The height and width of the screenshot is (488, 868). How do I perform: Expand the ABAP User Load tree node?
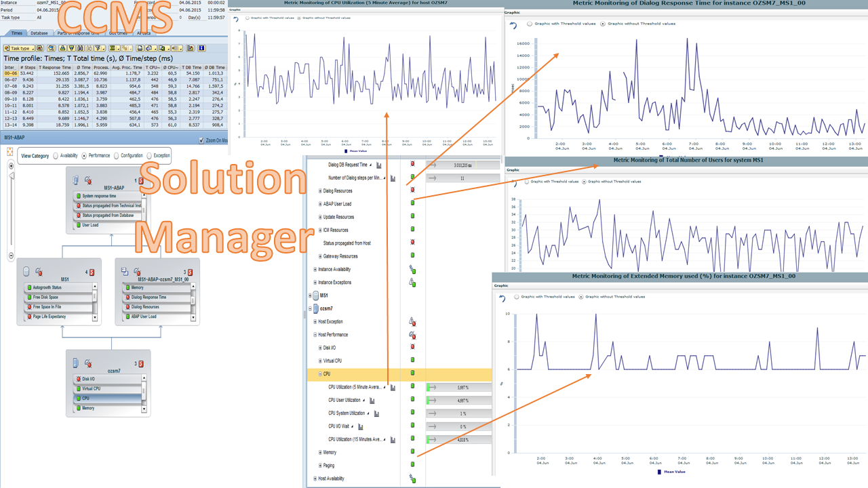(321, 204)
